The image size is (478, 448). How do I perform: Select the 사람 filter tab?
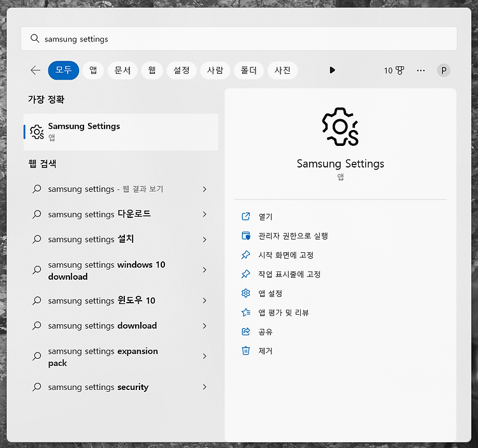215,70
